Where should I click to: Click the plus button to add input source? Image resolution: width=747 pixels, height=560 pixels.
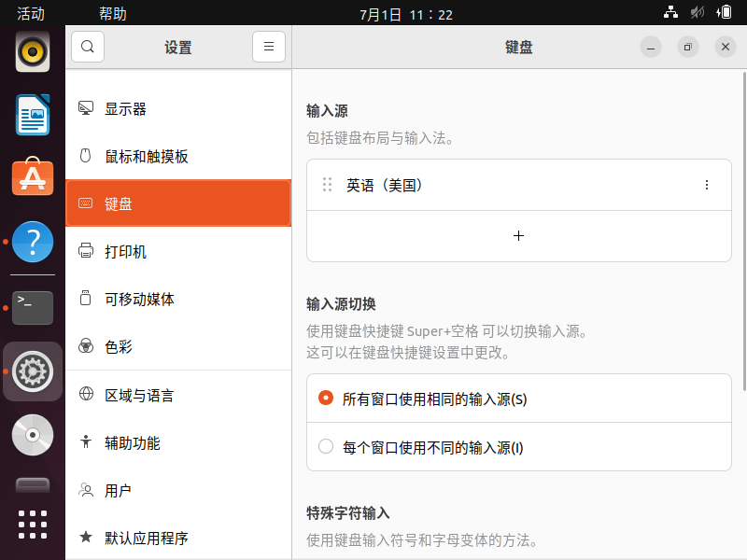[519, 236]
